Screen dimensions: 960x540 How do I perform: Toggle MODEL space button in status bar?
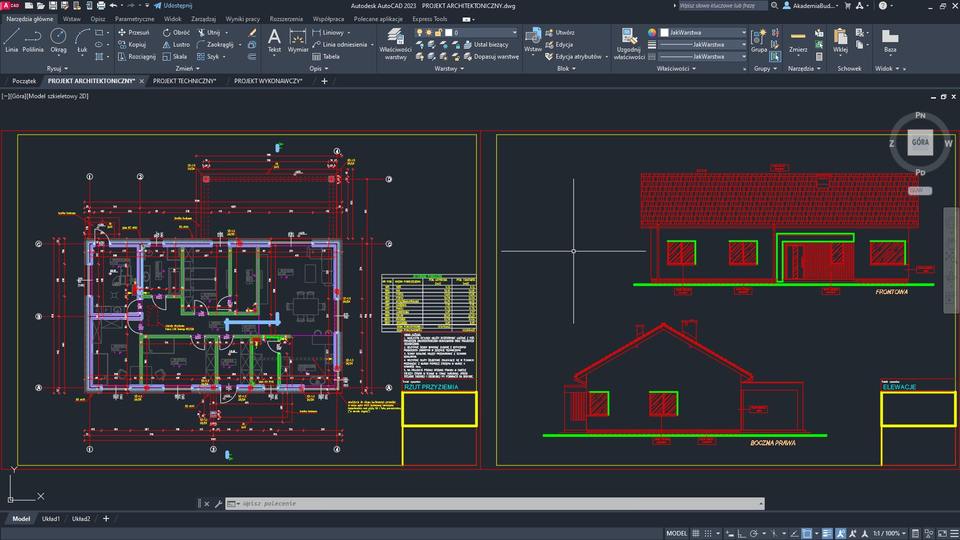coord(677,533)
